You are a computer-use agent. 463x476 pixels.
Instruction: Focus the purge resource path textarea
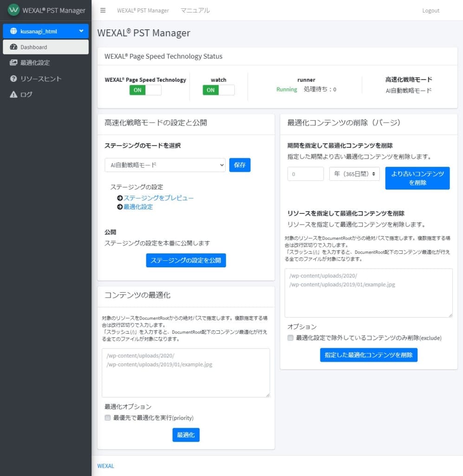369,293
